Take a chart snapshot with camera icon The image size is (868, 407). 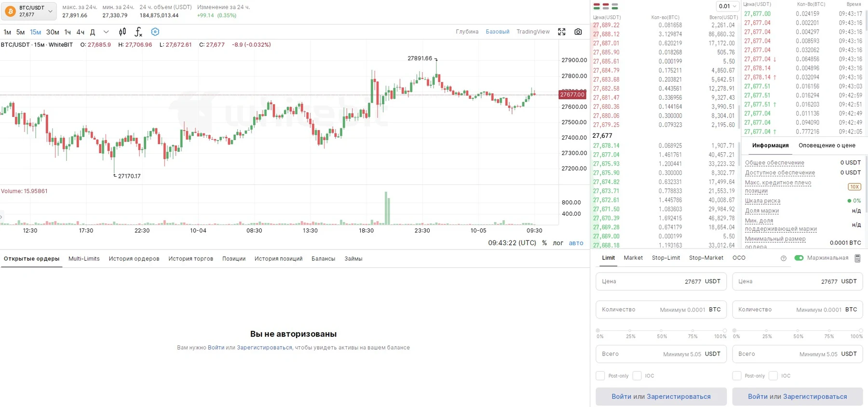[x=578, y=32]
